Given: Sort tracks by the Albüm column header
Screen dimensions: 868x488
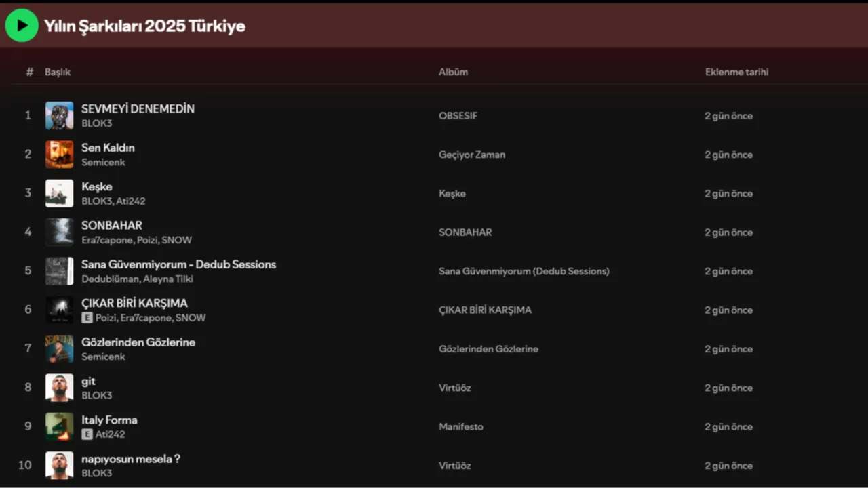Looking at the screenshot, I should coord(453,72).
